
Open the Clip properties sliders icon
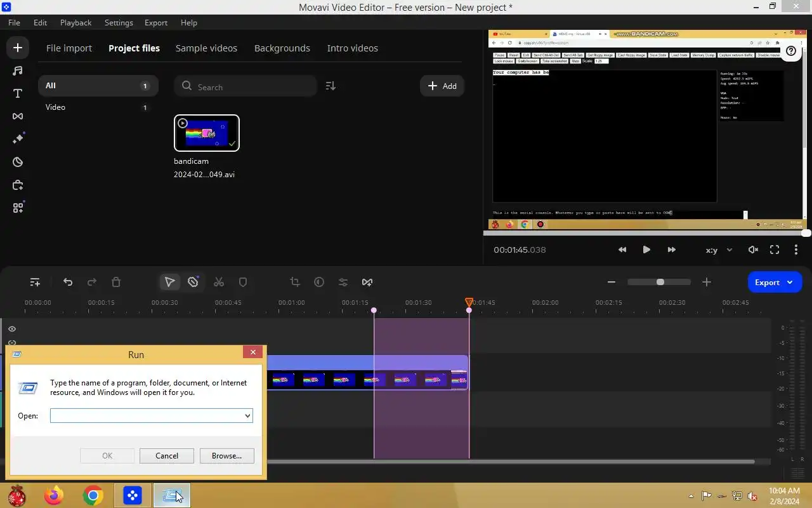[x=343, y=282]
